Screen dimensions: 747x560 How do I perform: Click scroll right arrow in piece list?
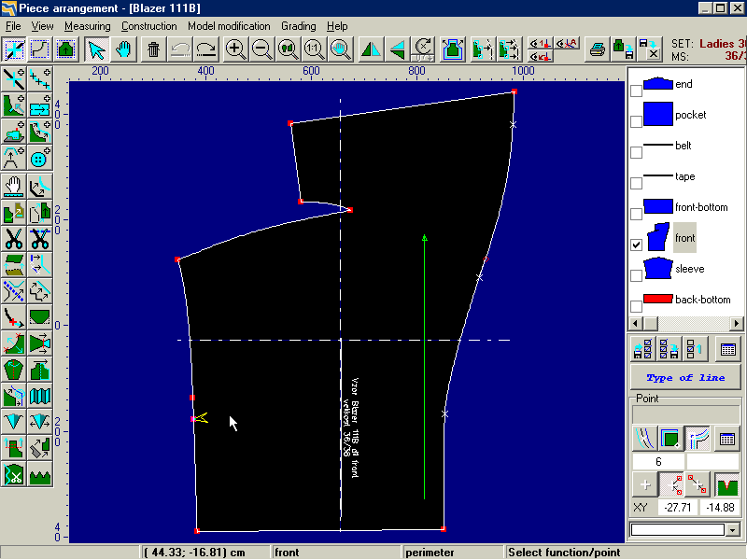737,323
